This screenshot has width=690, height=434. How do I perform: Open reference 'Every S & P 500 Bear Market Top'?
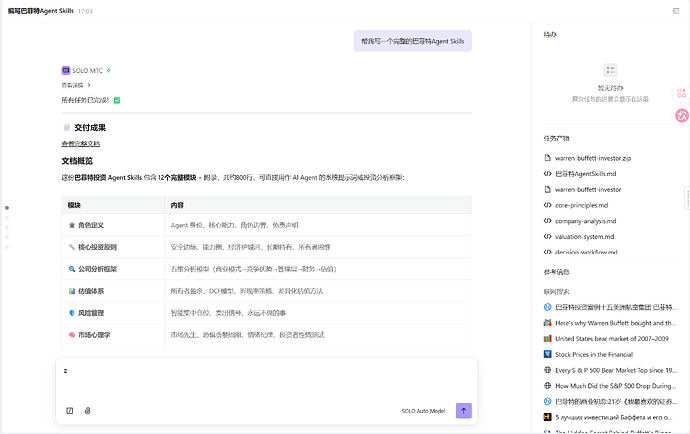[616, 371]
